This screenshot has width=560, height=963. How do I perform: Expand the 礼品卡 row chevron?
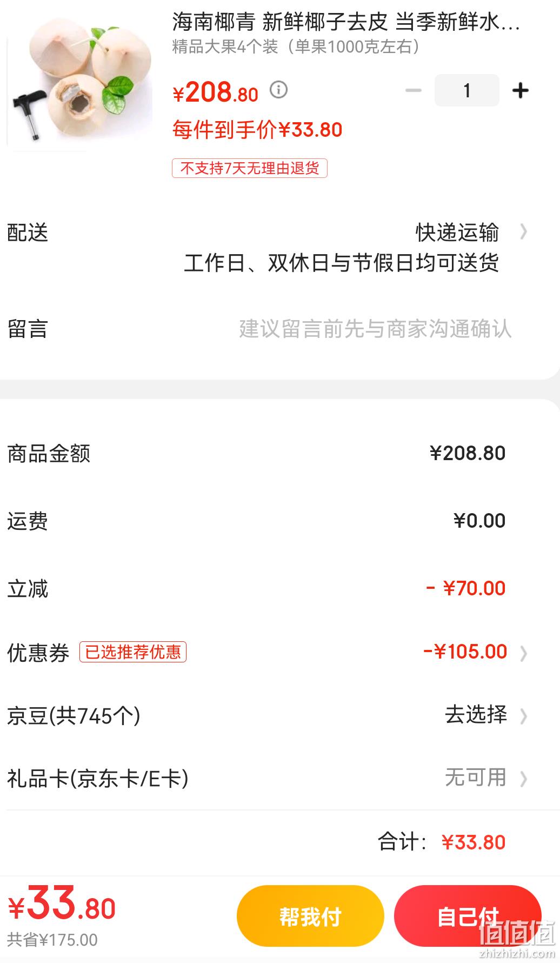coord(523,779)
